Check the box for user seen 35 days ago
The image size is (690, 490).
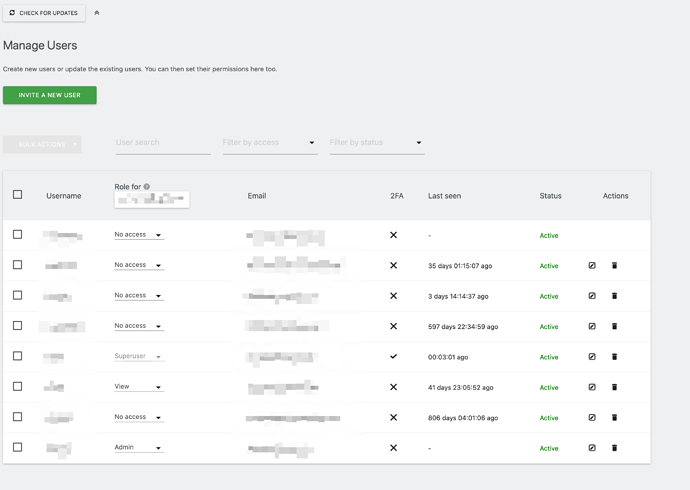pyautogui.click(x=18, y=265)
